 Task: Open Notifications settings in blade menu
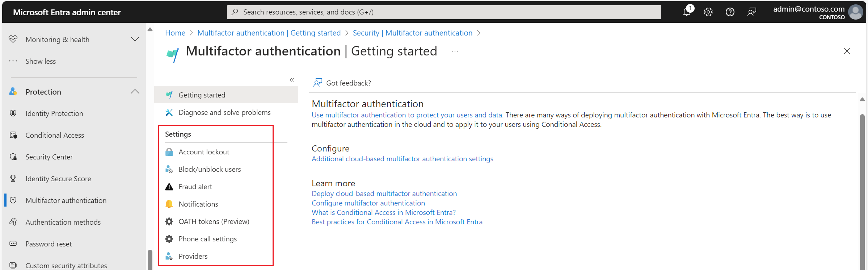198,204
